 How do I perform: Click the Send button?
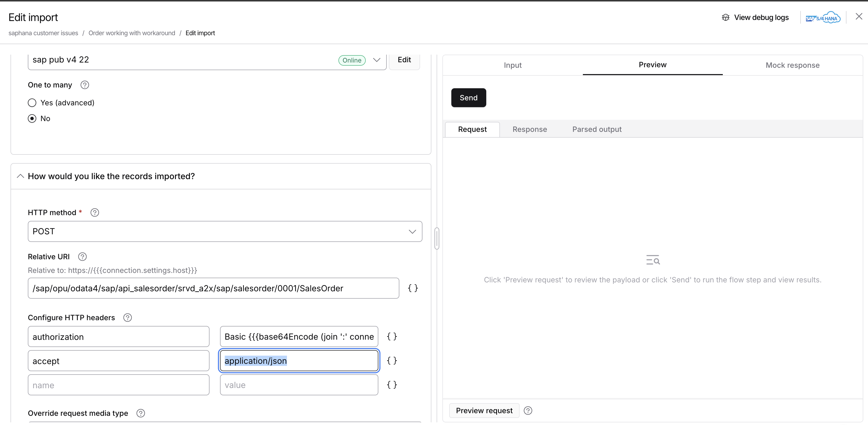tap(468, 98)
